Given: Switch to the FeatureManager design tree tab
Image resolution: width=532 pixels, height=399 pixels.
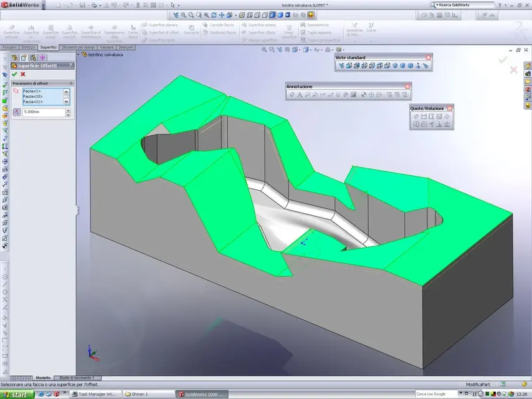Looking at the screenshot, I should click(15, 57).
